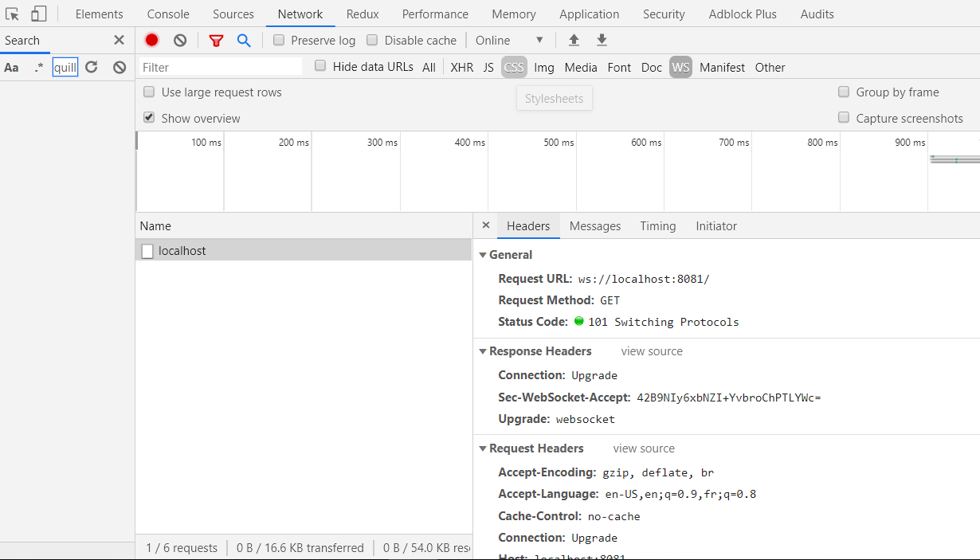Stop recording network log with red button
Viewport: 980px width, 560px height.
click(x=152, y=40)
